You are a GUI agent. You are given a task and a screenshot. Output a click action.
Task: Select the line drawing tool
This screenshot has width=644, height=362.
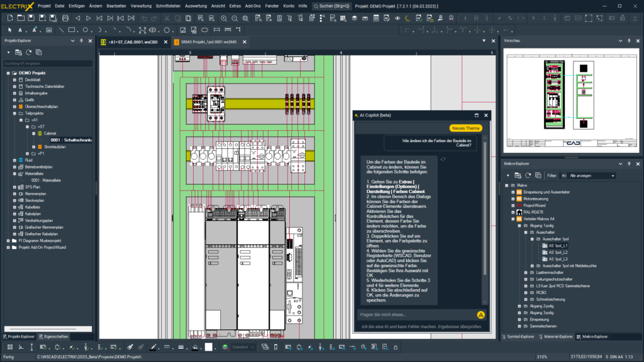point(61,30)
